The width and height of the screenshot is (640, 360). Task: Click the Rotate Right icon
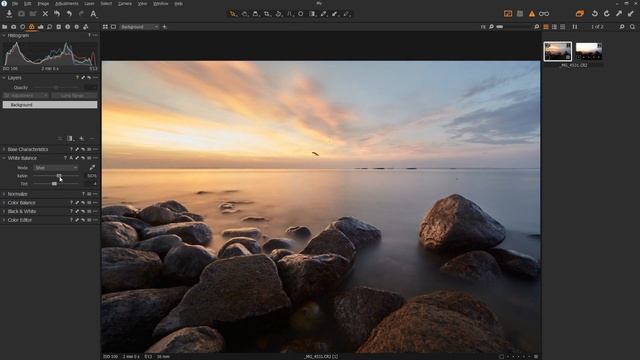click(607, 13)
